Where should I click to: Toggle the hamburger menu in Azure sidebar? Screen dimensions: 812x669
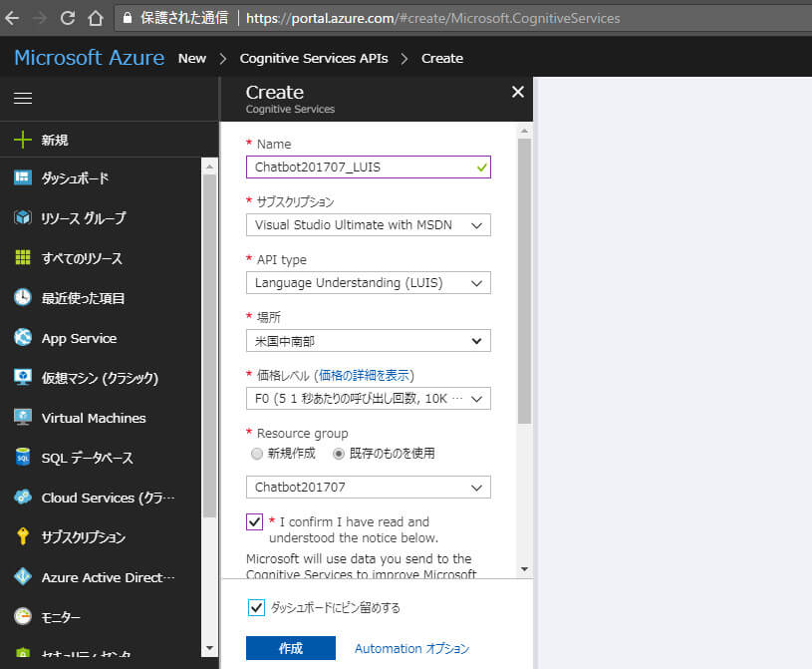(23, 98)
